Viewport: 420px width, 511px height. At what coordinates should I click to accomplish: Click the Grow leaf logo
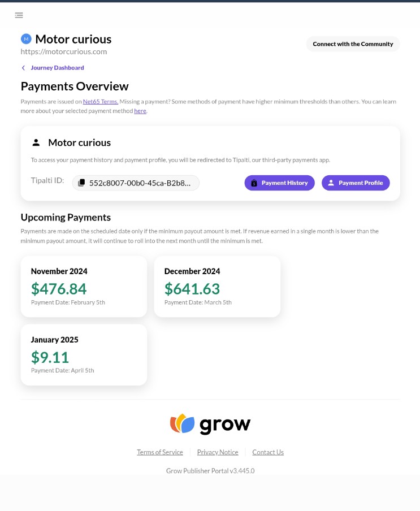[182, 423]
